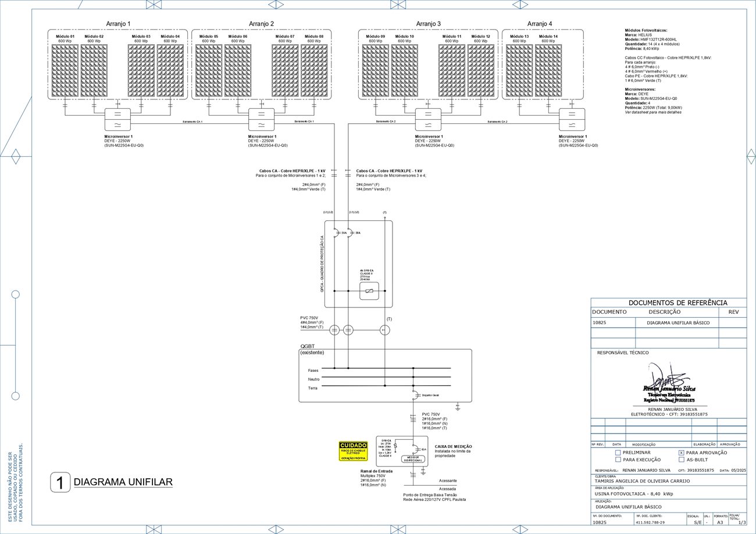Click the Arranjo 4 heading
The width and height of the screenshot is (756, 534).
(540, 24)
